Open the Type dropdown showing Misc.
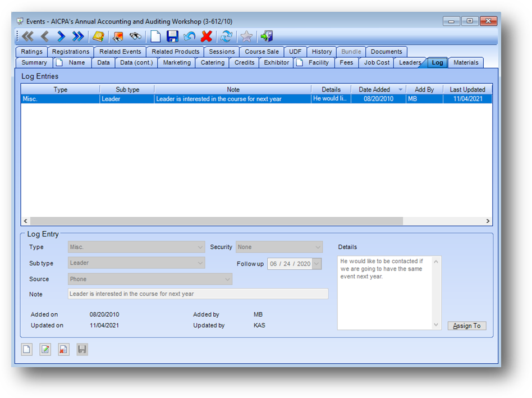Image resolution: width=532 pixels, height=398 pixels. pyautogui.click(x=136, y=247)
